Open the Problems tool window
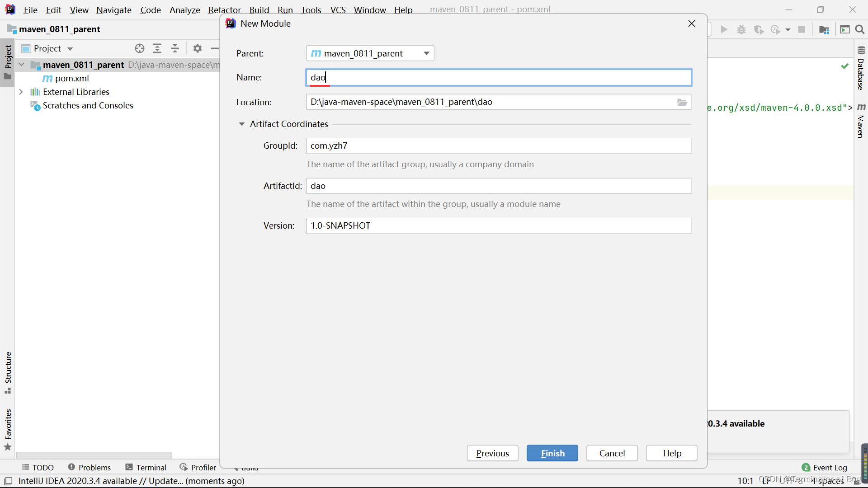This screenshot has height=488, width=868. pos(90,467)
